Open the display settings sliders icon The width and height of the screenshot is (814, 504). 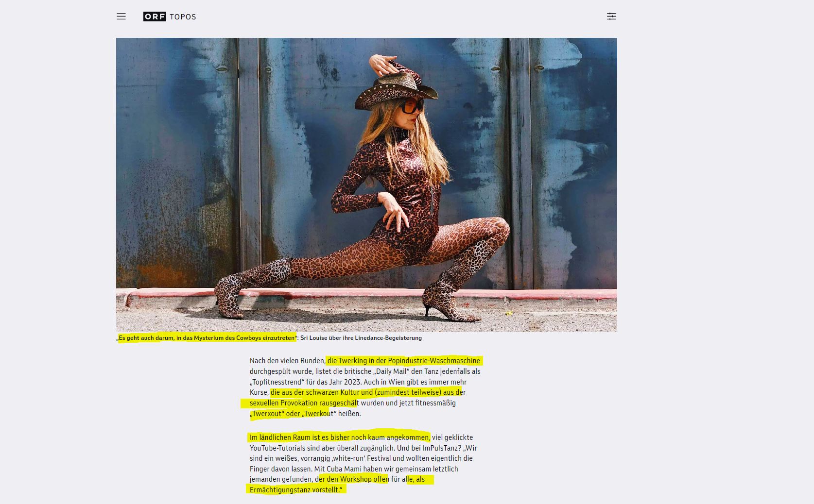point(611,17)
